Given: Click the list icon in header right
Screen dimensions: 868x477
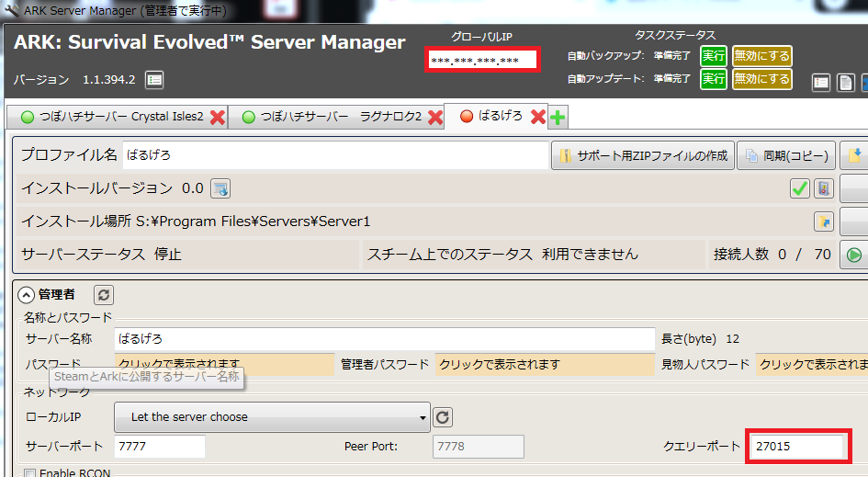Looking at the screenshot, I should [821, 83].
